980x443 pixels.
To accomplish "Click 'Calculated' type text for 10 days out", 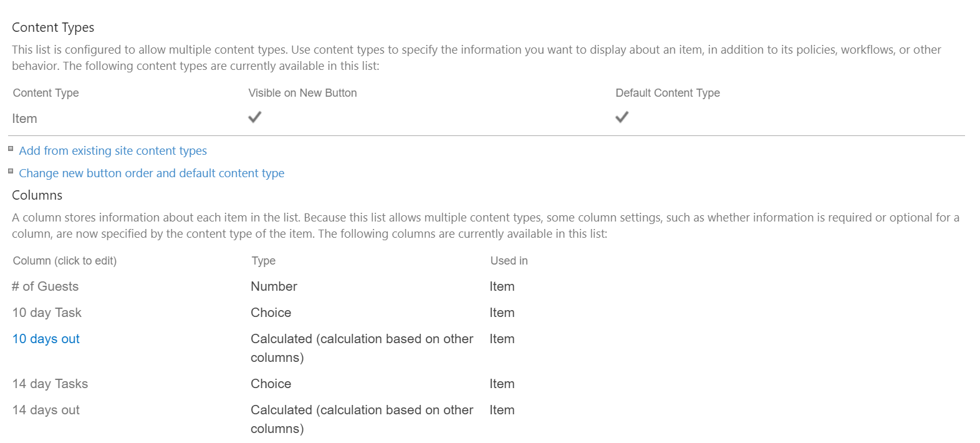I will [x=362, y=348].
